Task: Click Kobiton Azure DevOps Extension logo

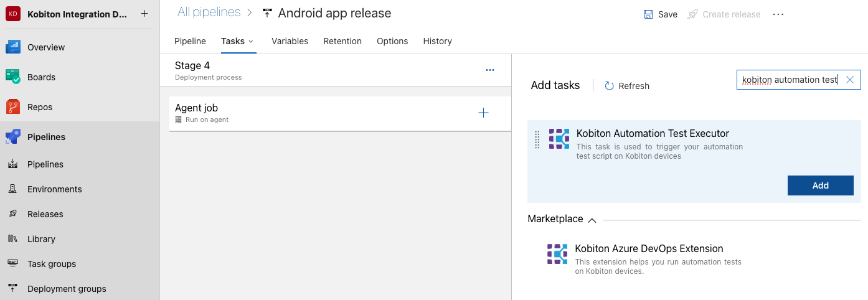Action: (x=557, y=254)
